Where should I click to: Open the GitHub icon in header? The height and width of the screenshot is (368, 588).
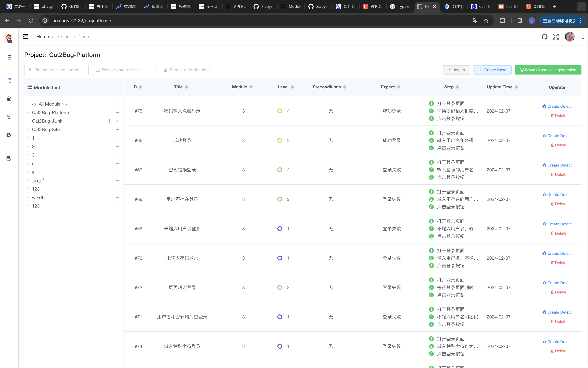(x=544, y=36)
